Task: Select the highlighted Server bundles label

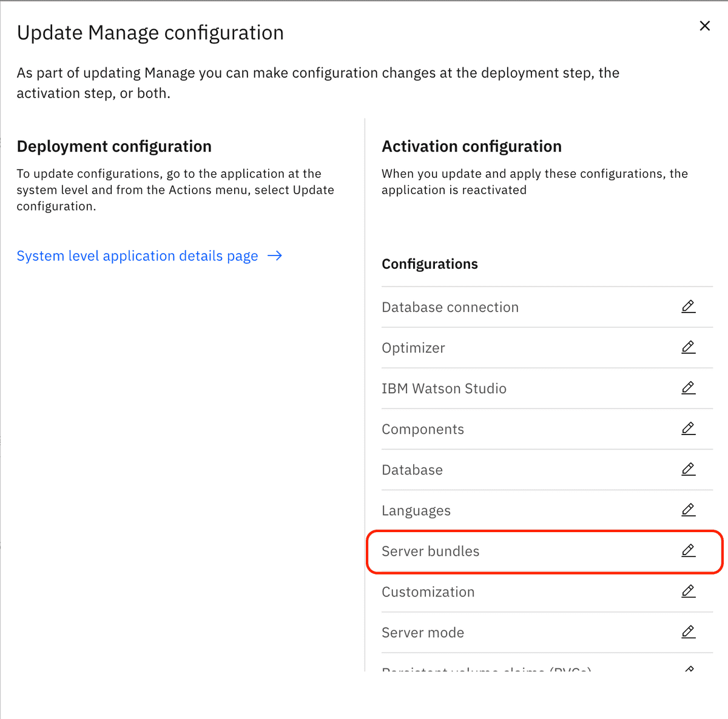Action: click(430, 552)
